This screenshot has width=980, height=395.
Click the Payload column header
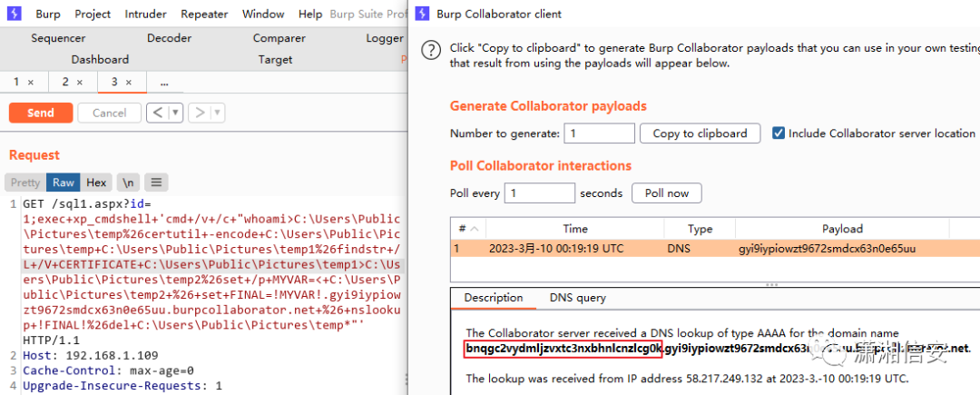click(842, 229)
